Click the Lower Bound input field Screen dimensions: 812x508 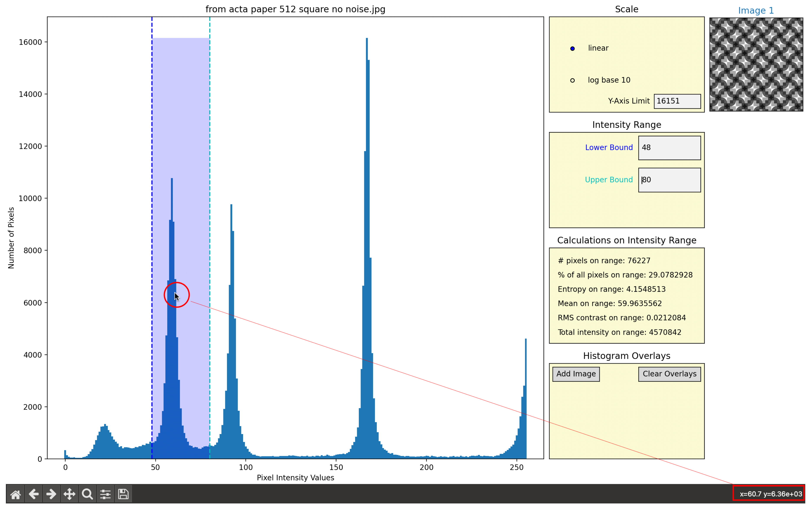(x=669, y=148)
